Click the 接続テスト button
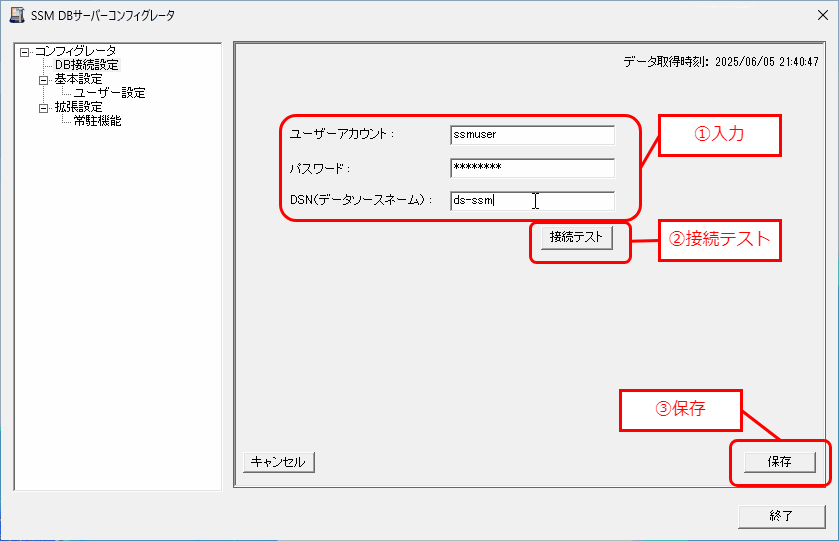Image resolution: width=839 pixels, height=541 pixels. 576,238
